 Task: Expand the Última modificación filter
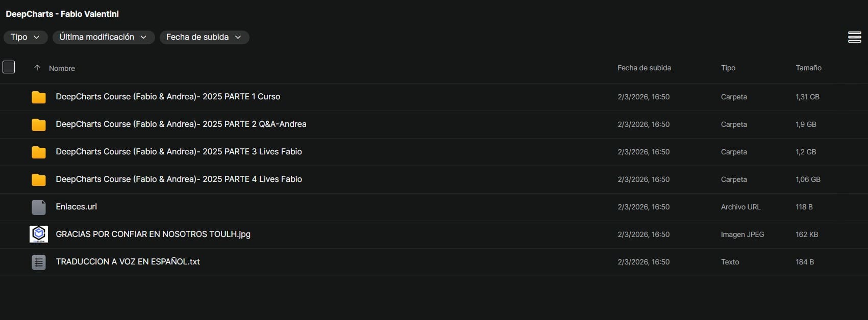[x=104, y=37]
